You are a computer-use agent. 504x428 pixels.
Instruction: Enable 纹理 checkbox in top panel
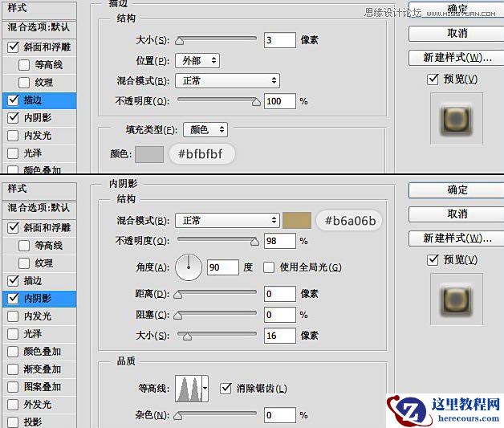24,83
